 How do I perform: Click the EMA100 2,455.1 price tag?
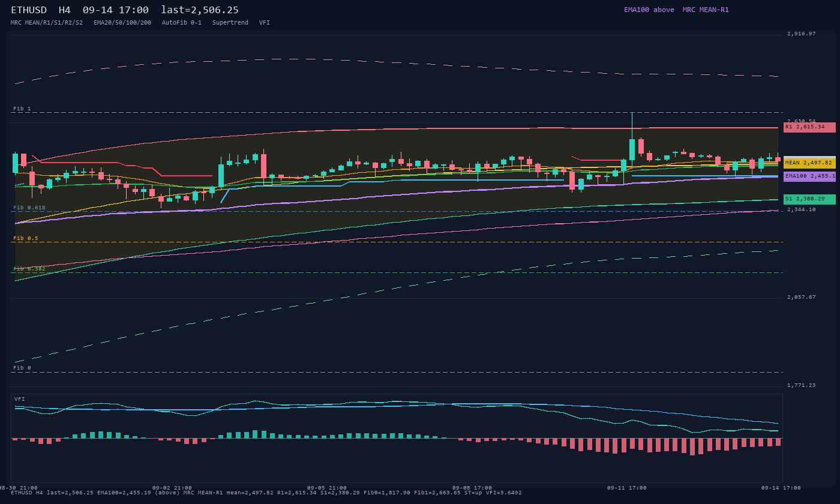[809, 176]
